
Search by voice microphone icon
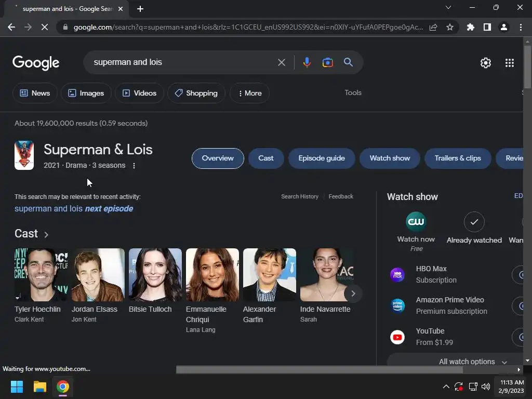pyautogui.click(x=307, y=62)
